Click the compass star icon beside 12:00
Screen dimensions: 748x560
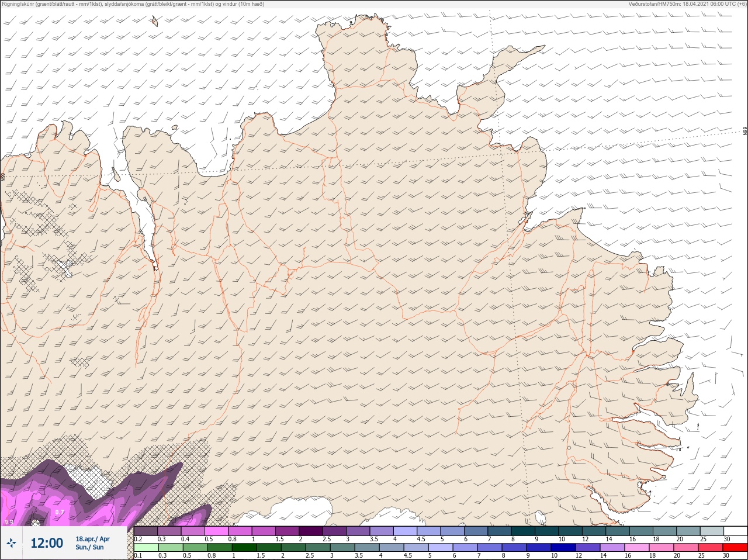(x=11, y=543)
